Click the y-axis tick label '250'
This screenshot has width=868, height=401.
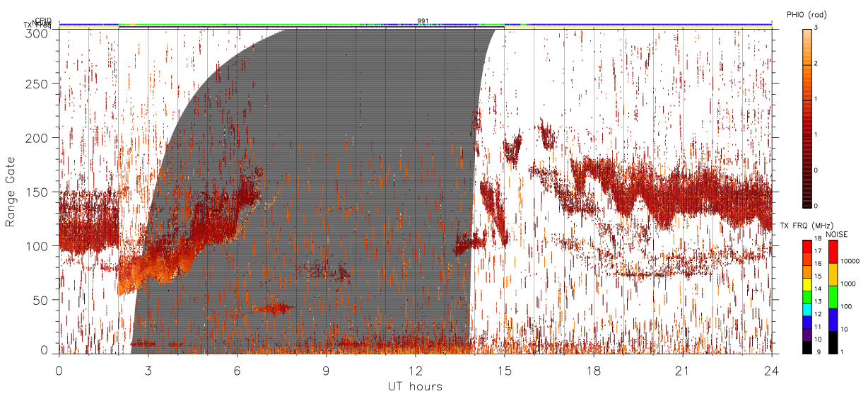pyautogui.click(x=38, y=83)
